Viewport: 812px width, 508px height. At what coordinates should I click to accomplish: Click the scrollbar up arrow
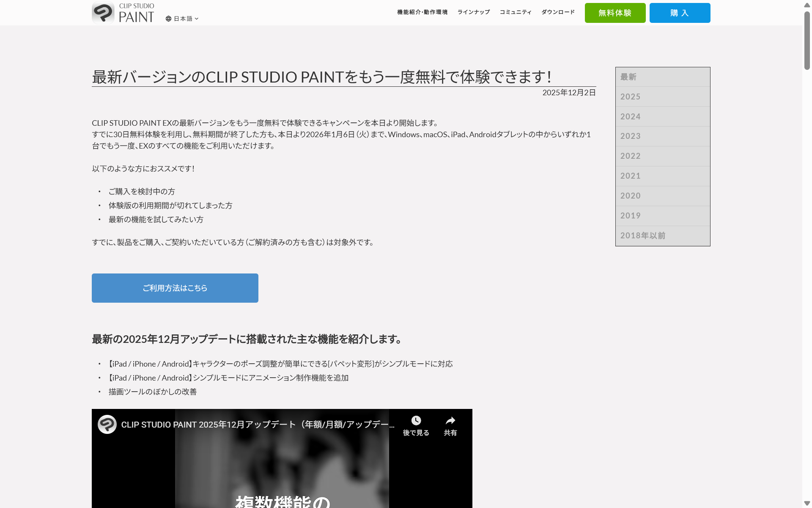(x=806, y=5)
